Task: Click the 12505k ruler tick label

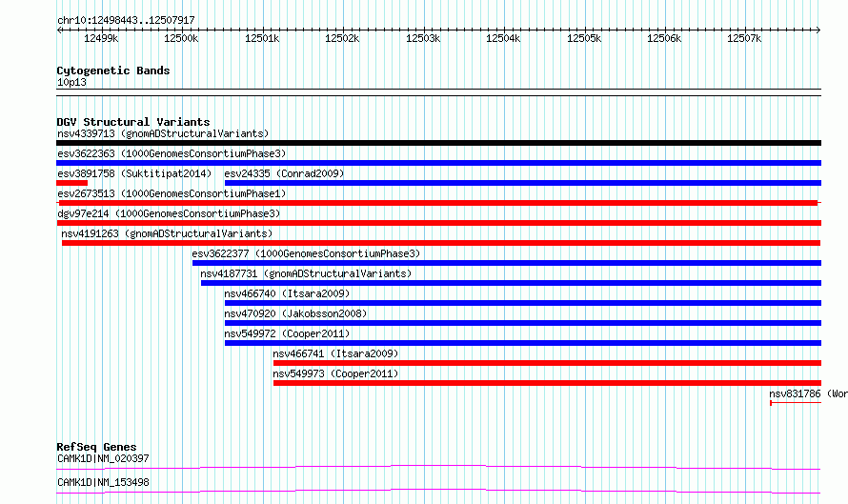Action: (x=584, y=38)
